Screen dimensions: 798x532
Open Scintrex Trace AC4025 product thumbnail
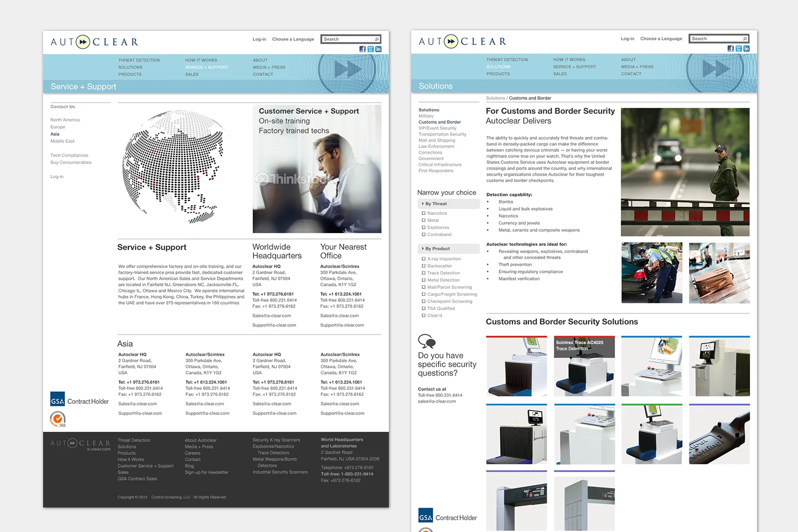(x=584, y=366)
